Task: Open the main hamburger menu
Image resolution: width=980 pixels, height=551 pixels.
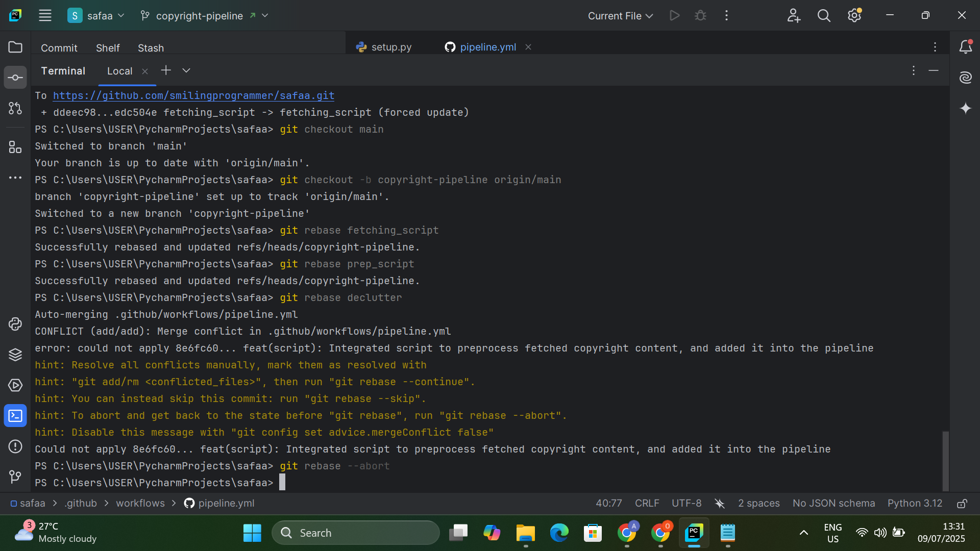Action: coord(45,15)
